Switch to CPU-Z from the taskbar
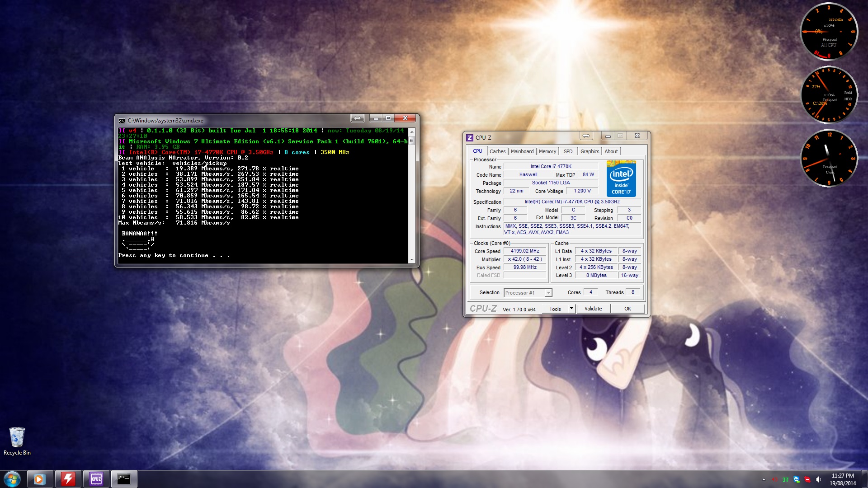 (x=96, y=479)
